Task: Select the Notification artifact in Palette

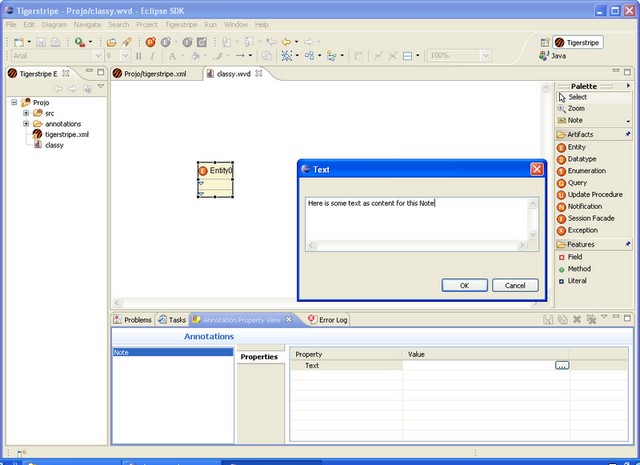Action: 580,207
